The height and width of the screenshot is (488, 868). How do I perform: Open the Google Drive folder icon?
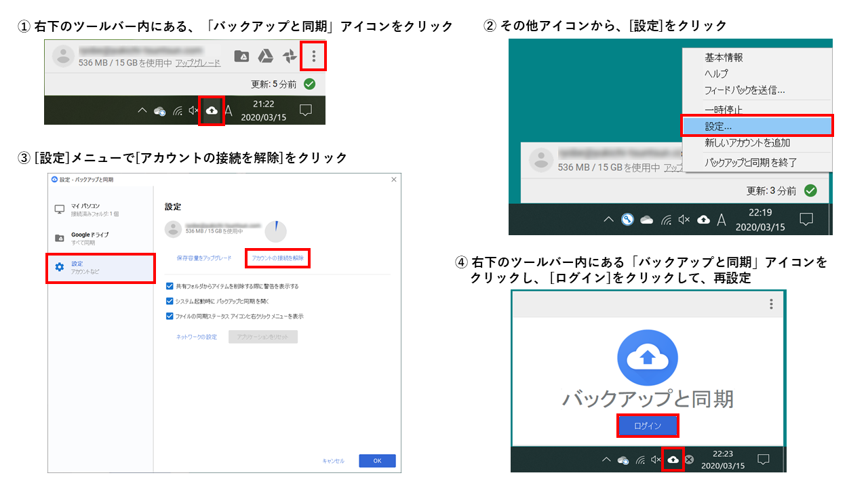tap(241, 56)
